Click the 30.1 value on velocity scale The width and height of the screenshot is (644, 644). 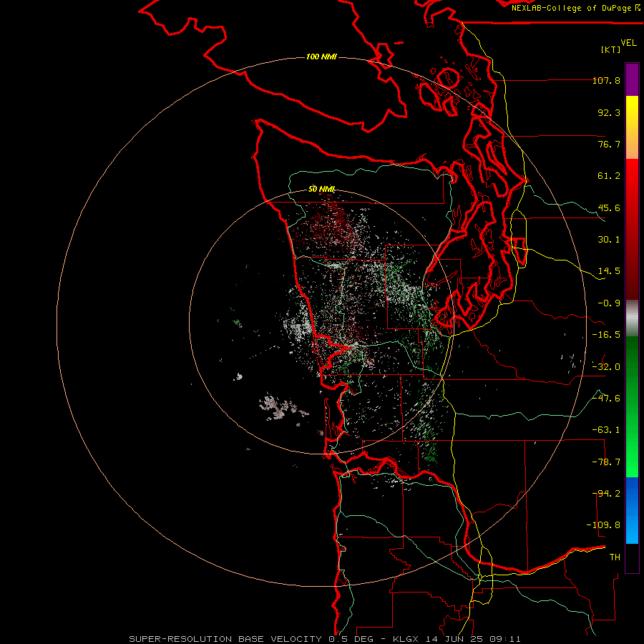609,240
